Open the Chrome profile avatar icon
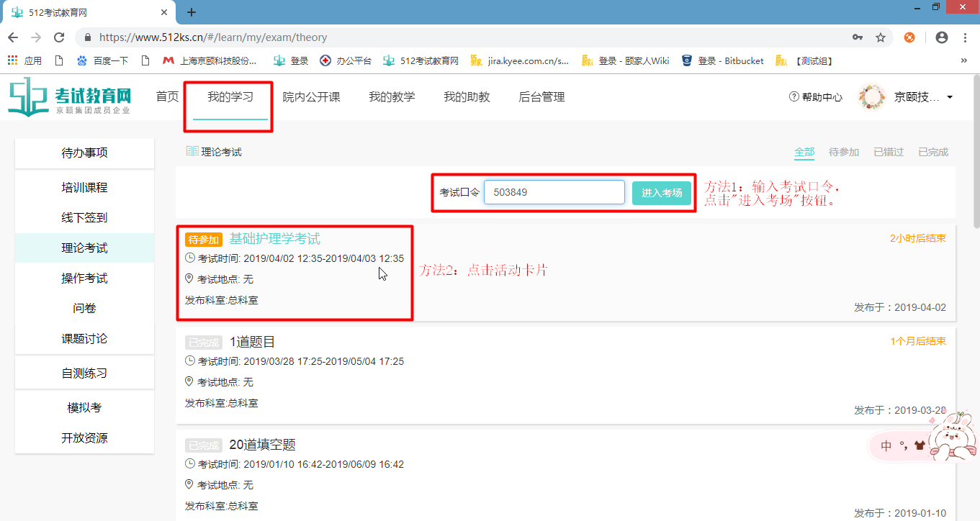Image resolution: width=980 pixels, height=521 pixels. pyautogui.click(x=941, y=37)
